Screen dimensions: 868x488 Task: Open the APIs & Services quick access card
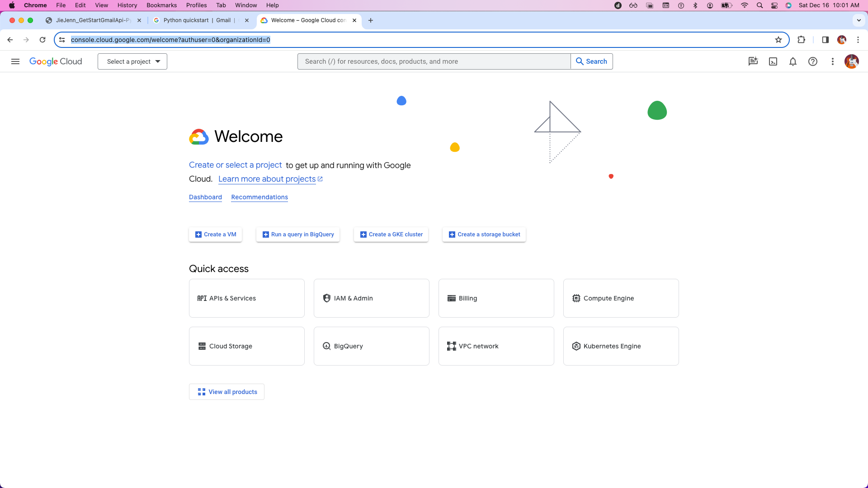247,298
